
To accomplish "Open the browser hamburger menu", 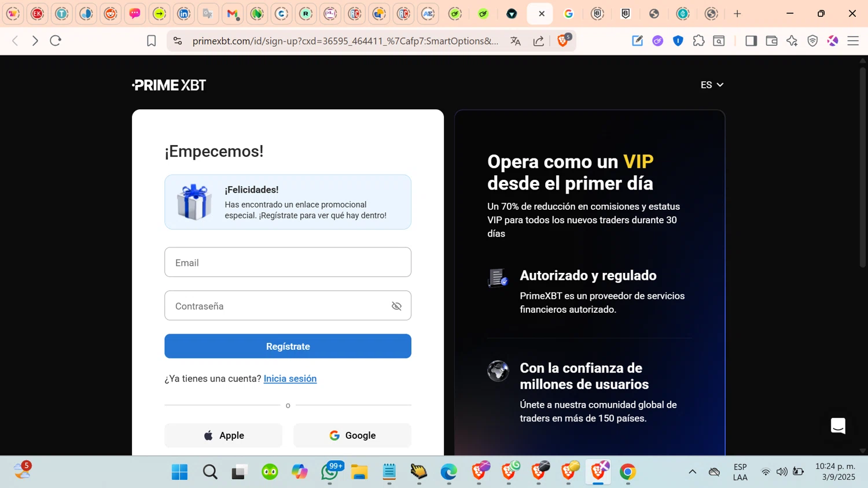I will (x=853, y=40).
